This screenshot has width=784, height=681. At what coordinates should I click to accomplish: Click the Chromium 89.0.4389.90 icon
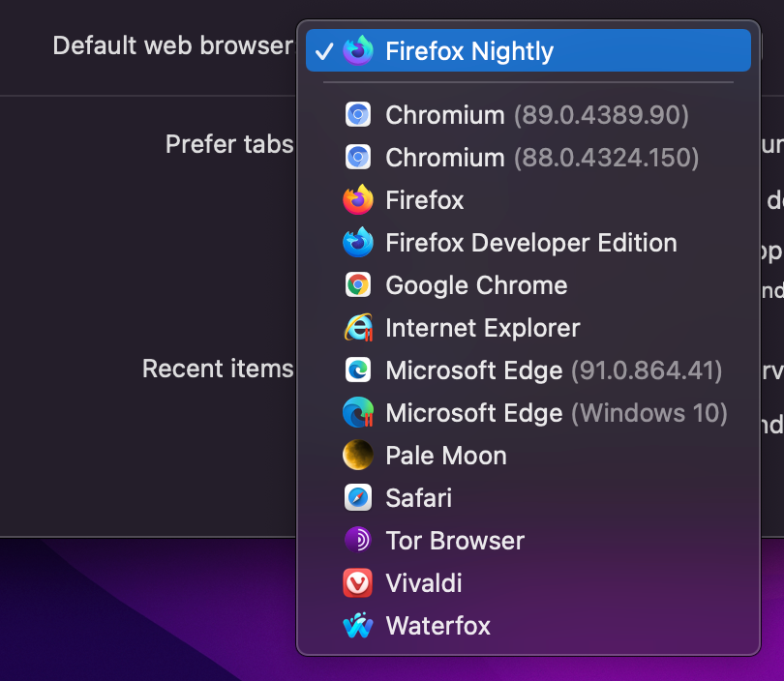point(358,114)
